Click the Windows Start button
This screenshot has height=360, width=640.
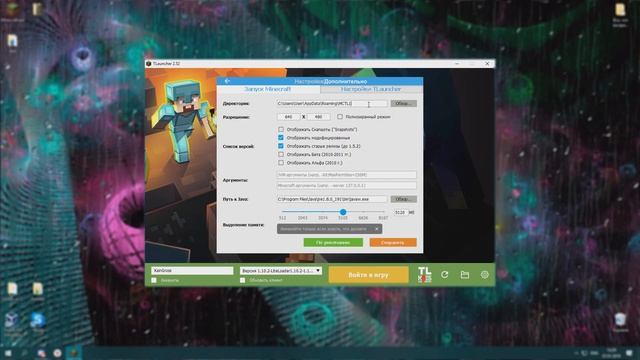click(x=8, y=353)
